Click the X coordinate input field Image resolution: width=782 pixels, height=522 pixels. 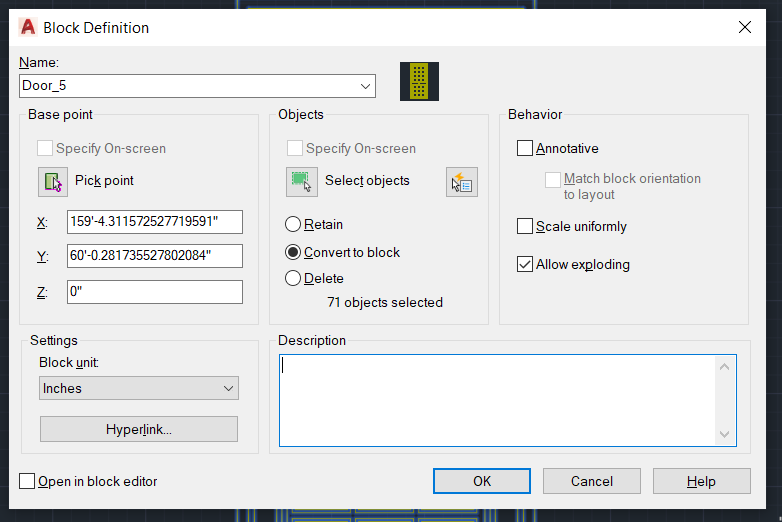[x=155, y=222]
